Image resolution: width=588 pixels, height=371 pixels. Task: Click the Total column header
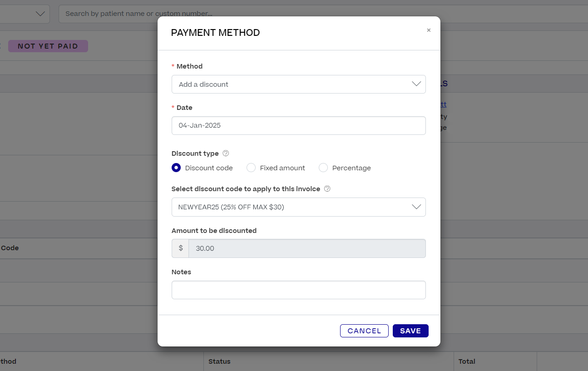(467, 361)
